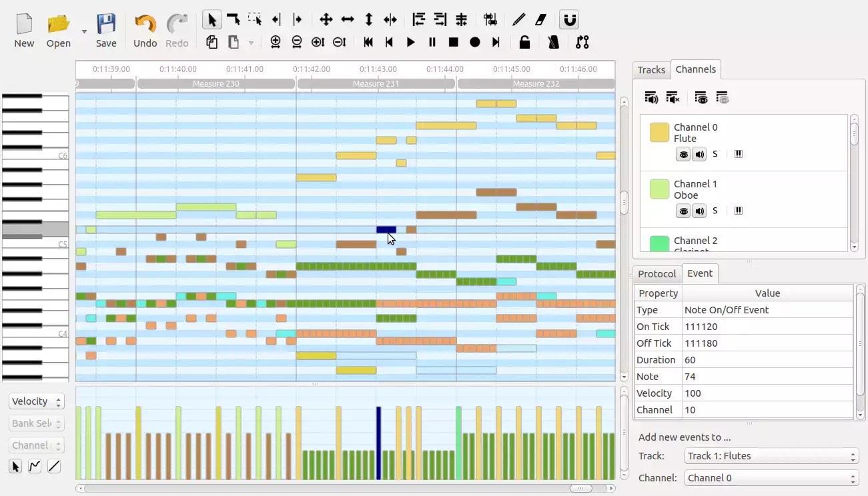Image resolution: width=868 pixels, height=496 pixels.
Task: Save the current MIDI file
Action: pos(106,29)
